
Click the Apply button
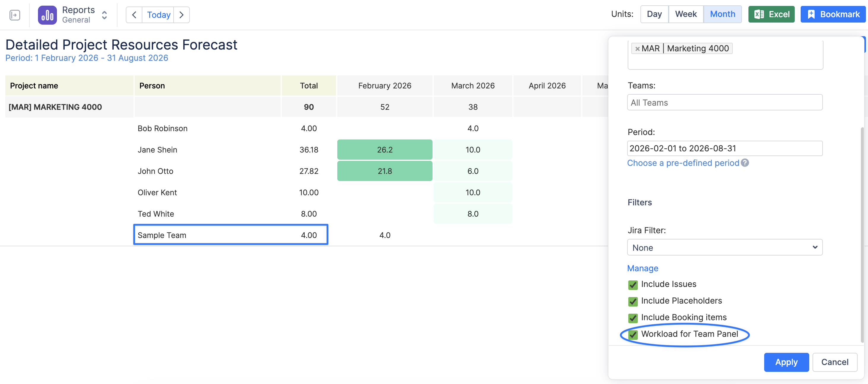pos(786,362)
